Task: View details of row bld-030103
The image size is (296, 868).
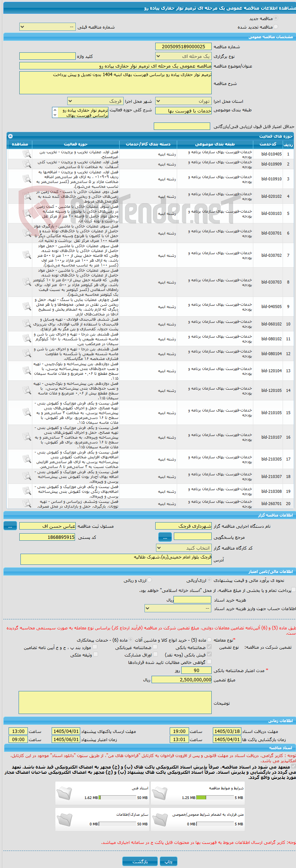Action: click(27, 213)
